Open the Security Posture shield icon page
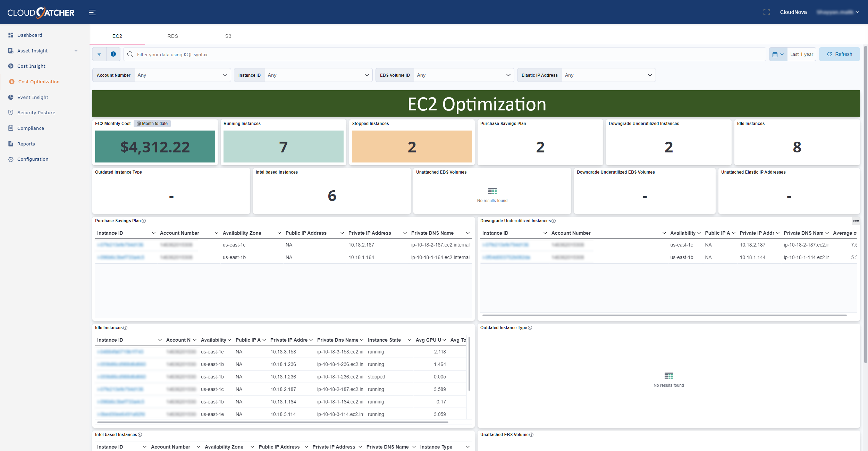This screenshot has height=451, width=868. [11, 112]
